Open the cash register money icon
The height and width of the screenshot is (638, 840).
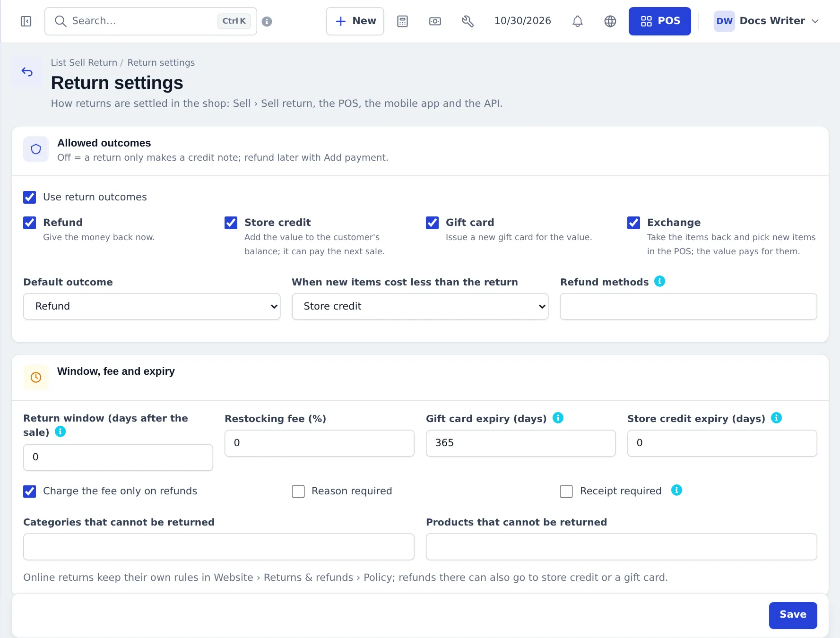[x=435, y=21]
